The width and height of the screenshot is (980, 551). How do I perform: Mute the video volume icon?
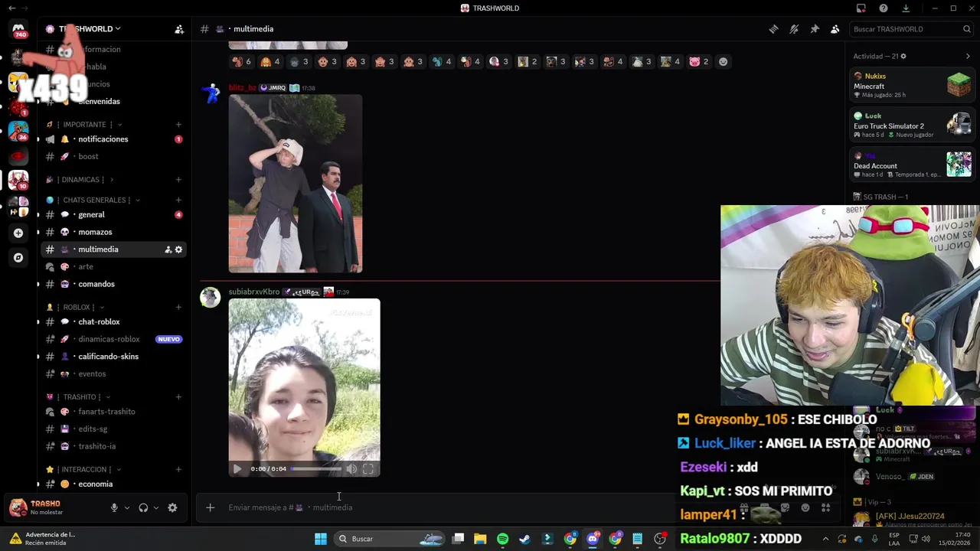(351, 469)
